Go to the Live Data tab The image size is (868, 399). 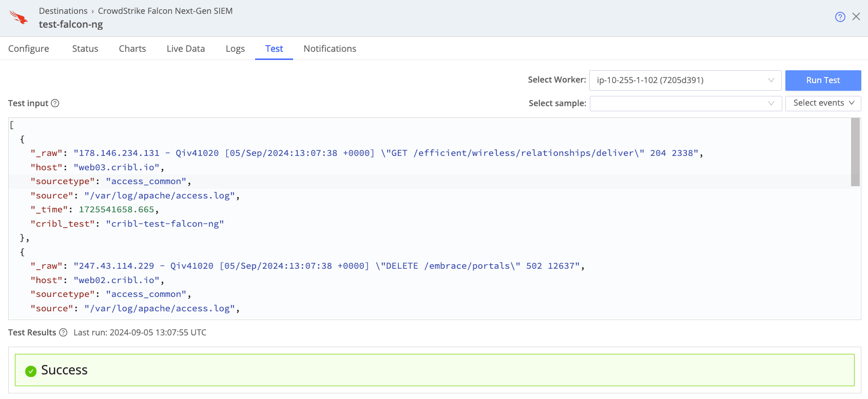click(186, 49)
